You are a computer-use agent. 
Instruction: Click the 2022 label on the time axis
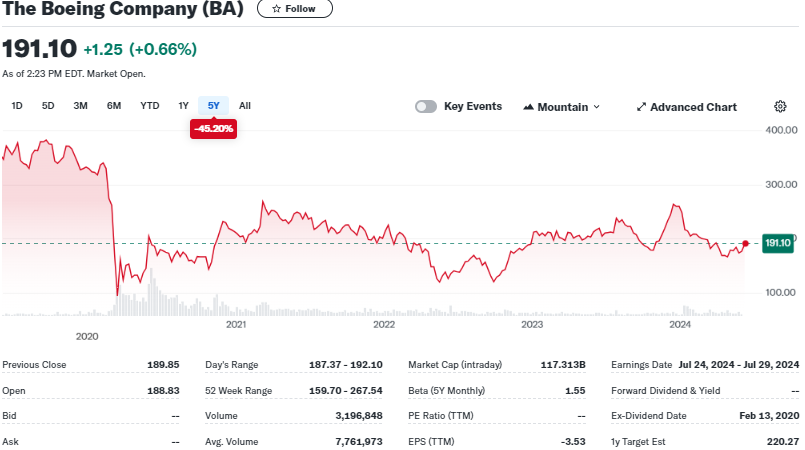coord(384,324)
